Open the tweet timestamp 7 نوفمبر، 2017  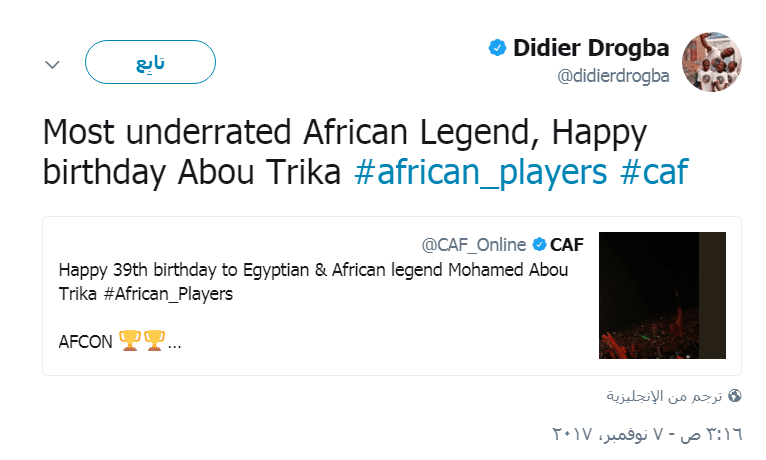point(647,433)
